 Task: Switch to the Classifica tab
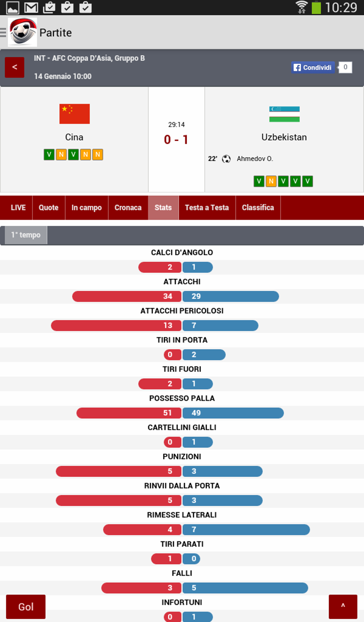click(x=258, y=208)
